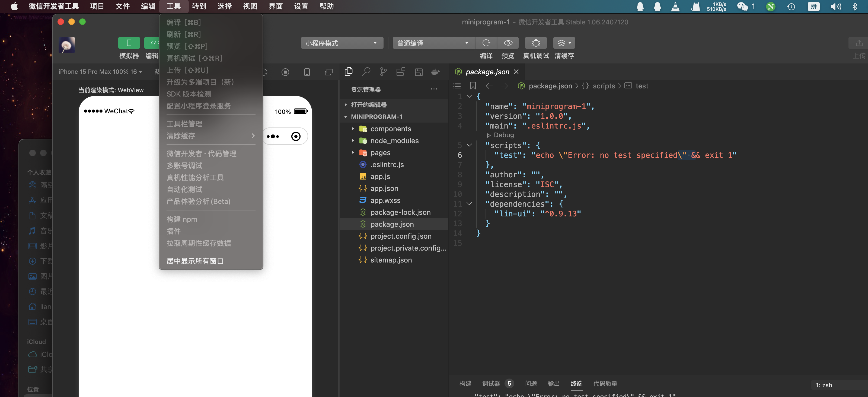Image resolution: width=868 pixels, height=397 pixels.
Task: Open the 小程序模式 dropdown
Action: [342, 43]
